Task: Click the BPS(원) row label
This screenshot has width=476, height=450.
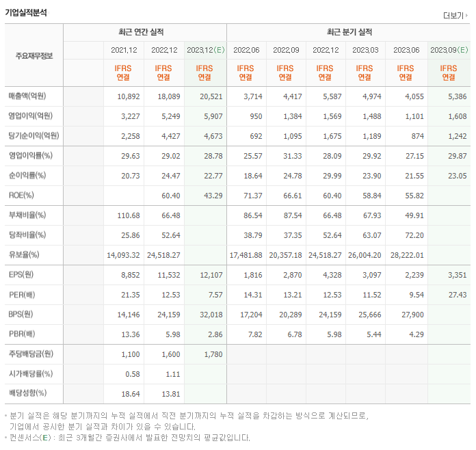Action: click(x=21, y=315)
